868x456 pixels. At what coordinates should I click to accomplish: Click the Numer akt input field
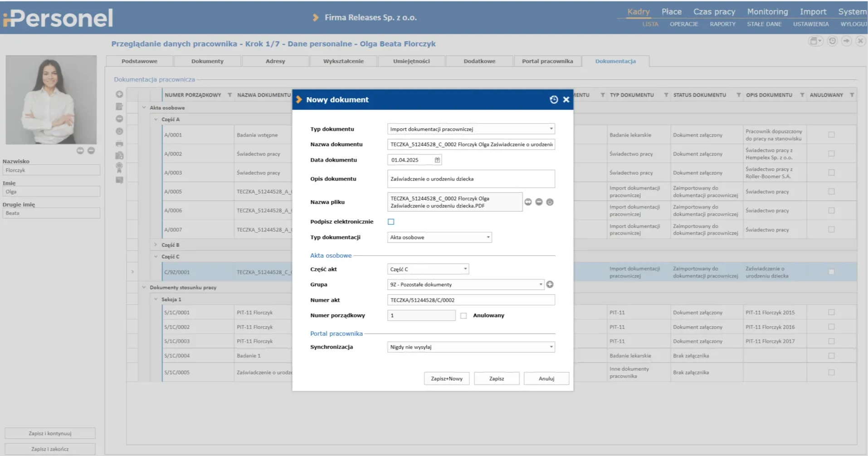coord(471,300)
